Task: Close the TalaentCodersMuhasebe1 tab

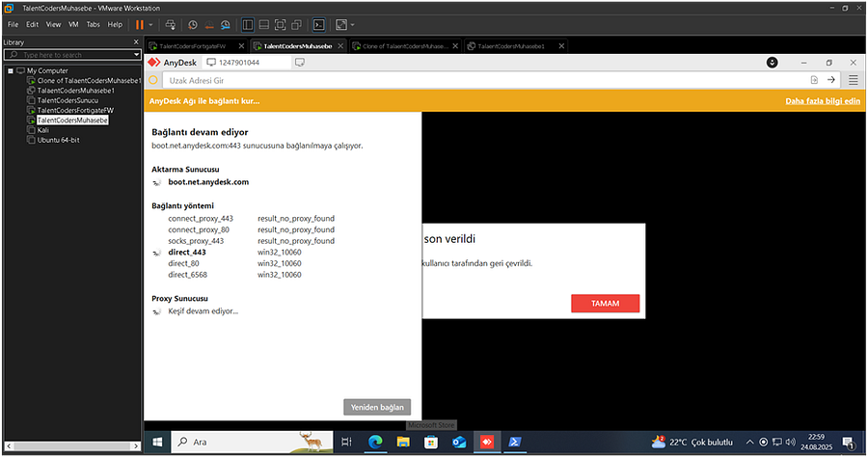Action: pos(561,46)
